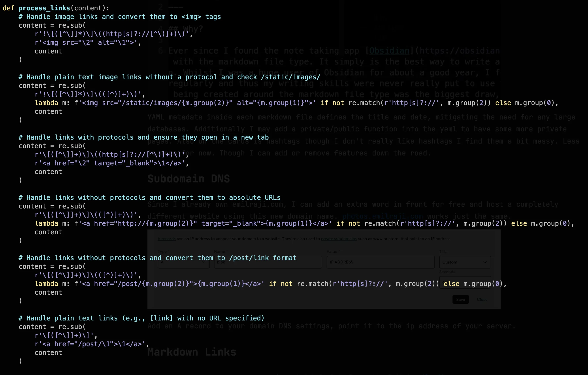Click the Save button in DNS form
The height and width of the screenshot is (375, 588).
[460, 299]
